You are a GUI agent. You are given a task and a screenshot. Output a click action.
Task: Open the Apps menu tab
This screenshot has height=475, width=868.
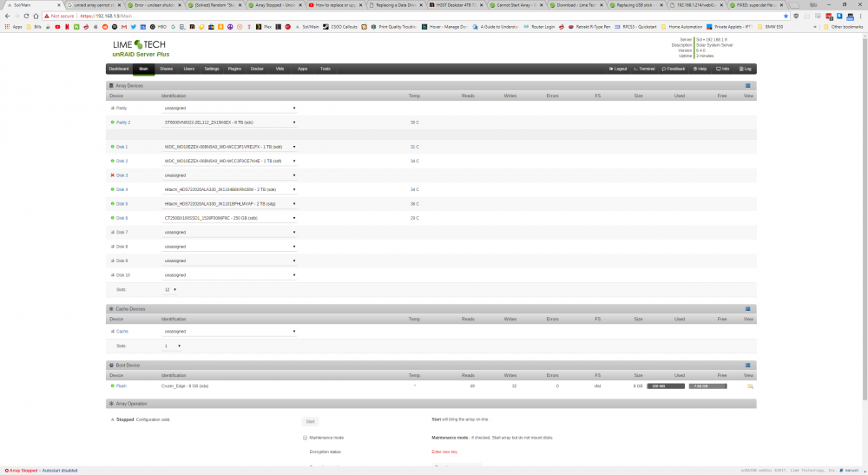click(x=302, y=69)
